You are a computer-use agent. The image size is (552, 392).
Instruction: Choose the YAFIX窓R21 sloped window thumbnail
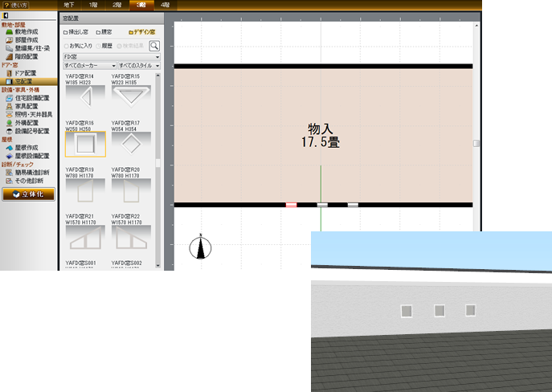pyautogui.click(x=85, y=237)
